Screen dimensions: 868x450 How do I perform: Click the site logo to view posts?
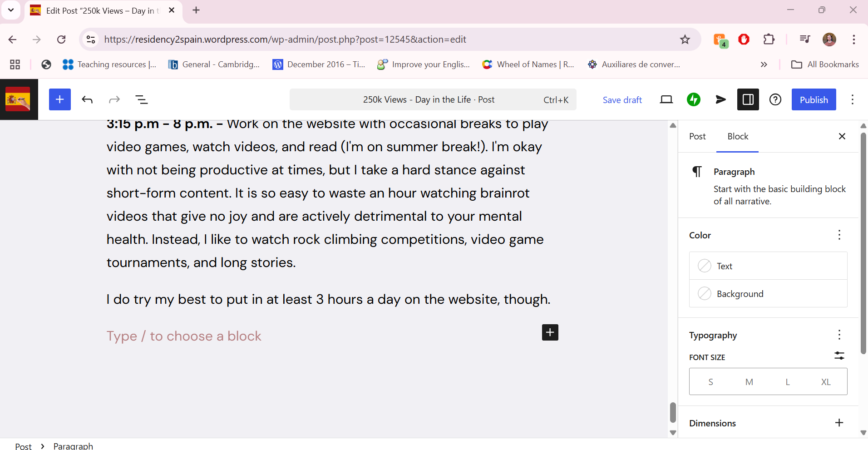(x=18, y=99)
